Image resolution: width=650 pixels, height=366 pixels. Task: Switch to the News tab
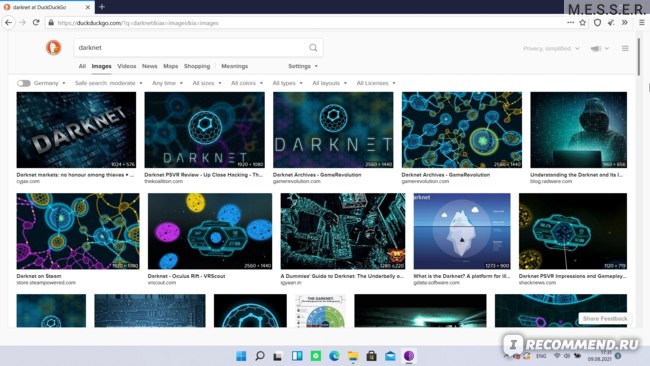(150, 66)
